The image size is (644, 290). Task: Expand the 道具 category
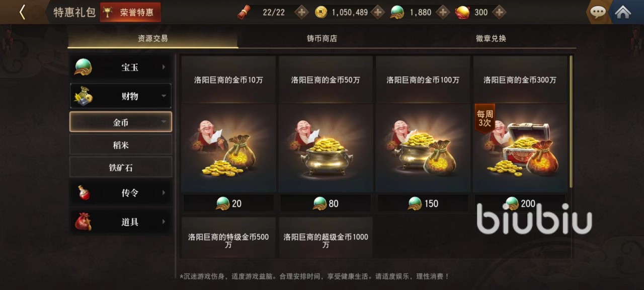tap(121, 222)
